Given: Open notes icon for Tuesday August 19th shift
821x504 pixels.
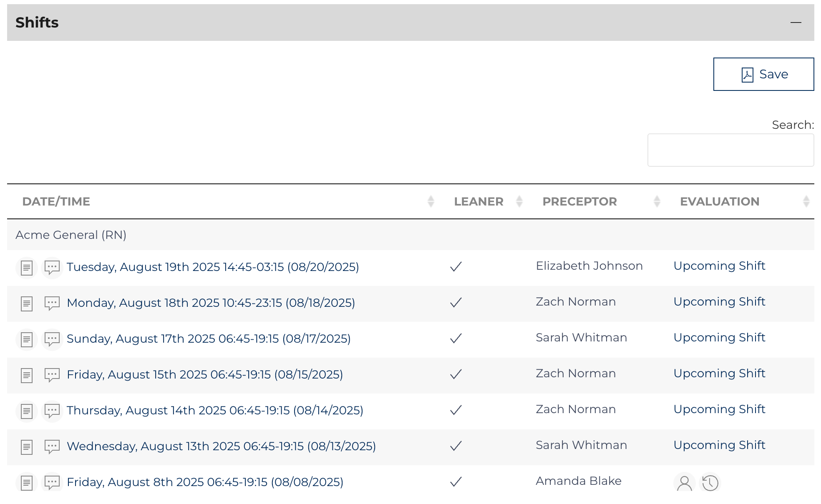Looking at the screenshot, I should coord(27,268).
